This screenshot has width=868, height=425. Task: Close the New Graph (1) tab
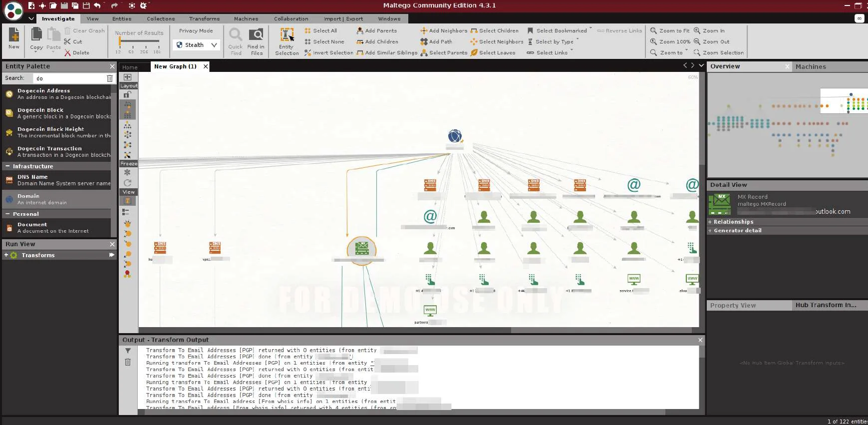pyautogui.click(x=206, y=66)
